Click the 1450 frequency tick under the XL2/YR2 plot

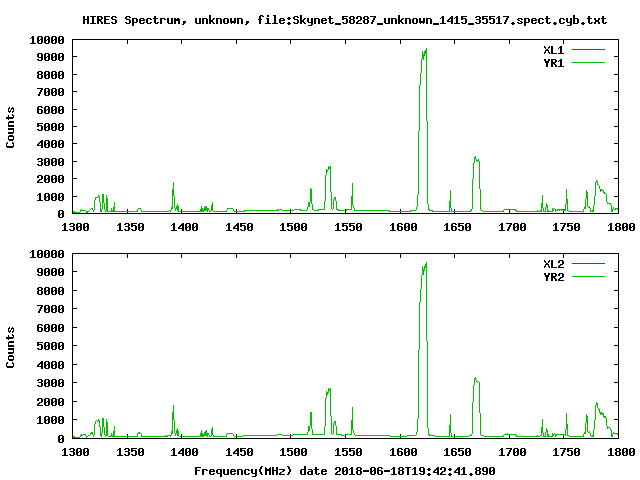[x=239, y=452]
